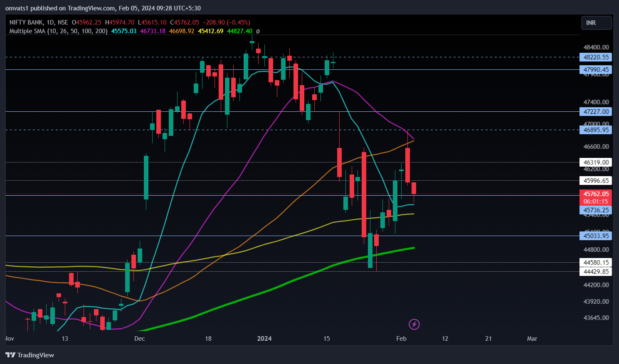This screenshot has width=619, height=364.
Task: Click the Multiple SMA indicator legend label
Action: [x=58, y=31]
